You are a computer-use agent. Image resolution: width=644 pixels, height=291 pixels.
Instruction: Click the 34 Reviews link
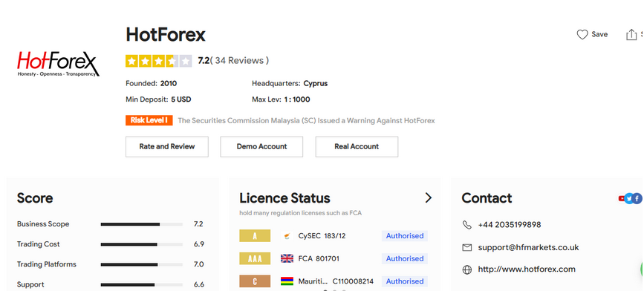239,61
